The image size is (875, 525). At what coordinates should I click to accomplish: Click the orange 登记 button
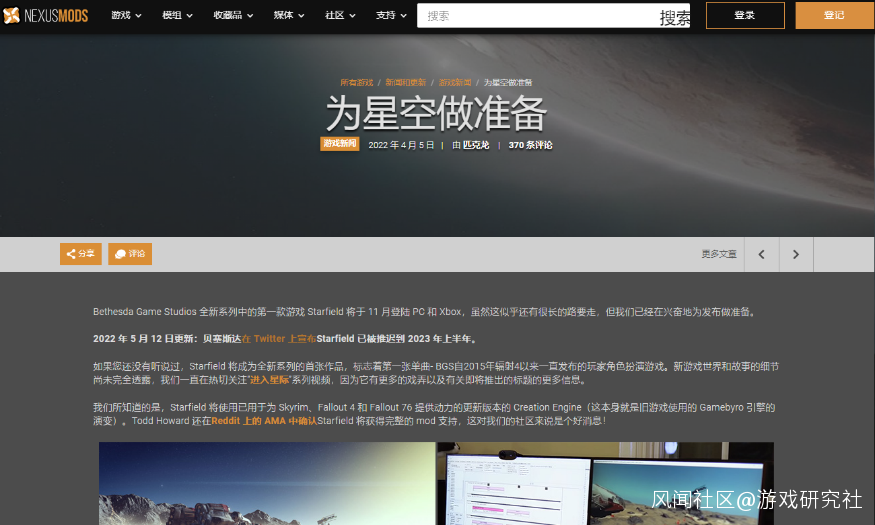pos(834,16)
